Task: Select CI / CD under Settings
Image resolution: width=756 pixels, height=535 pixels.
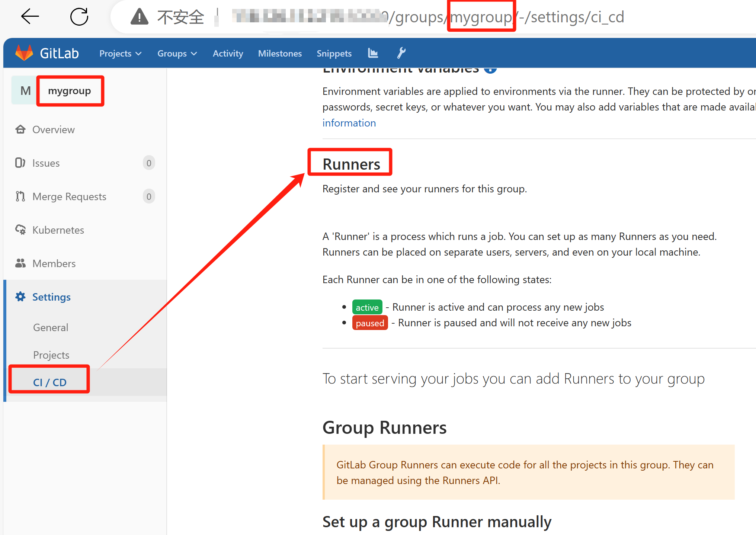Action: pyautogui.click(x=49, y=382)
